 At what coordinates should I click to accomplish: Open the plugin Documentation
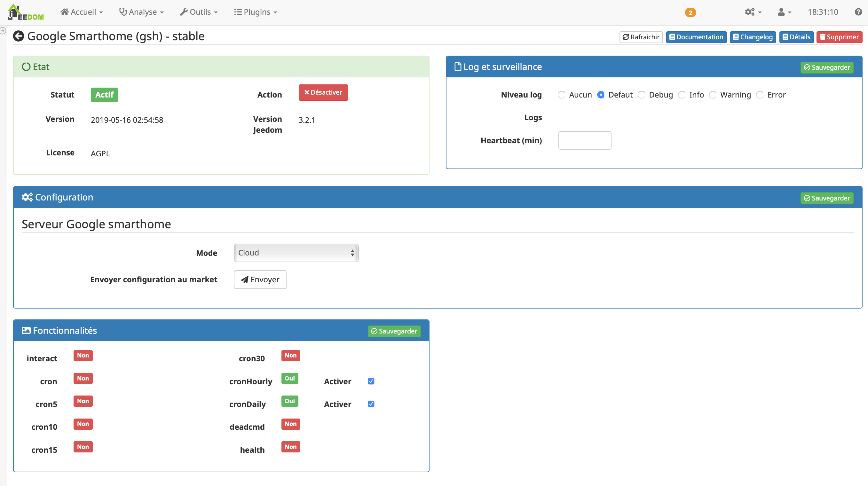pyautogui.click(x=696, y=37)
